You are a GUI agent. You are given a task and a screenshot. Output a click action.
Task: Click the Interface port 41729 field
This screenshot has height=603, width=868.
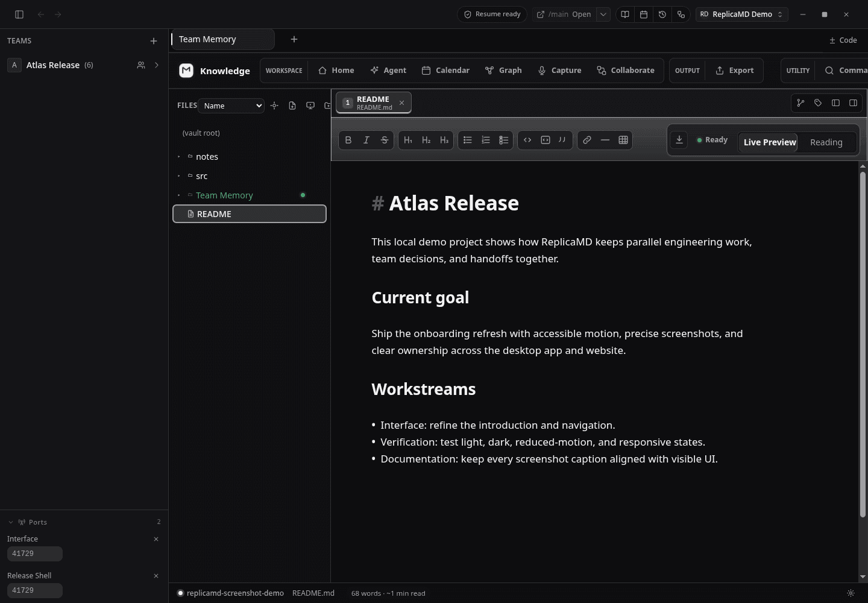pos(35,554)
